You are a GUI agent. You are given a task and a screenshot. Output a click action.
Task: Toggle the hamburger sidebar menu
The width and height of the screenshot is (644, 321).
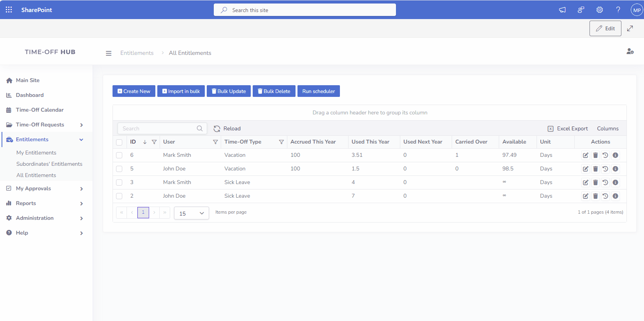[x=109, y=53]
